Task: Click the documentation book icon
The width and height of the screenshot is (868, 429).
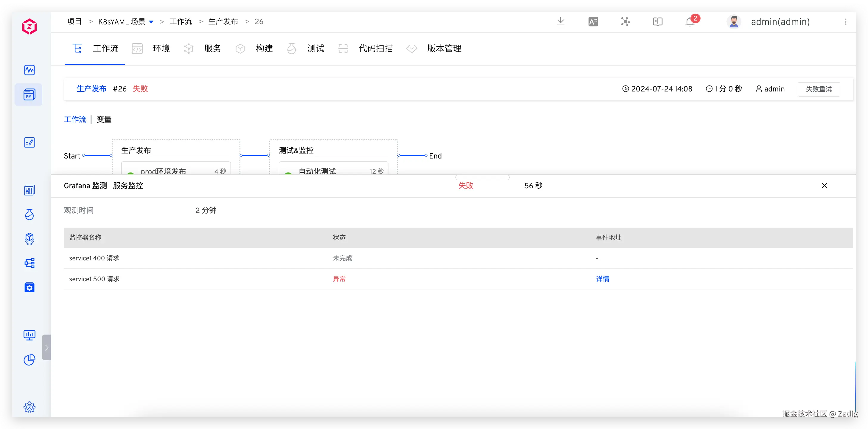Action: pyautogui.click(x=657, y=22)
